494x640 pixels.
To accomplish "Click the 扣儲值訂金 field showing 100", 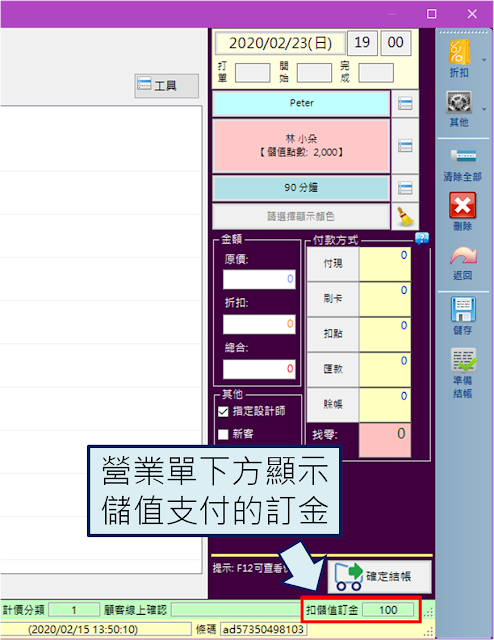I will (x=388, y=610).
